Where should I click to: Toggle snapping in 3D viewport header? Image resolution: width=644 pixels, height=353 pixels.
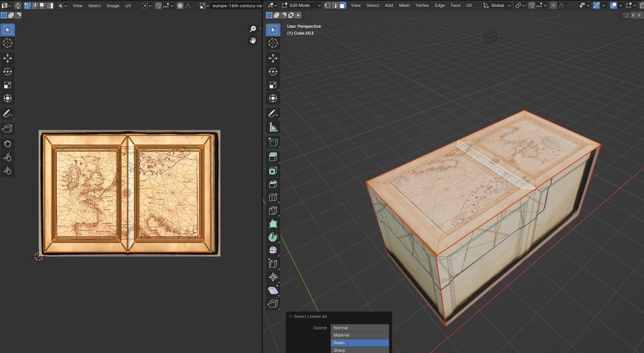point(532,5)
